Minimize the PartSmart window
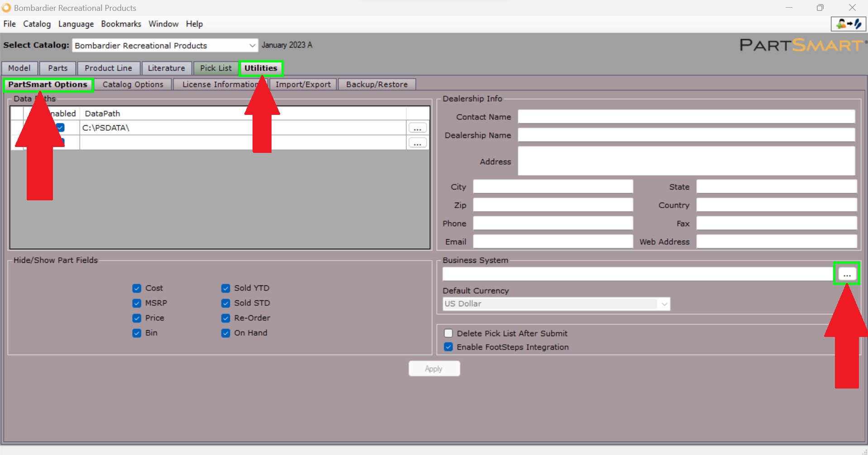The height and width of the screenshot is (455, 868). point(789,8)
